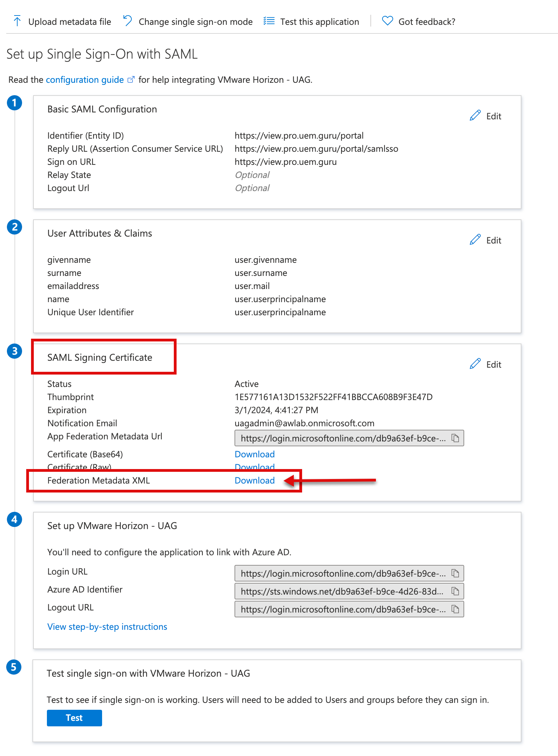This screenshot has height=756, width=558.
Task: Copy the Azure AD Identifier value
Action: 456,591
